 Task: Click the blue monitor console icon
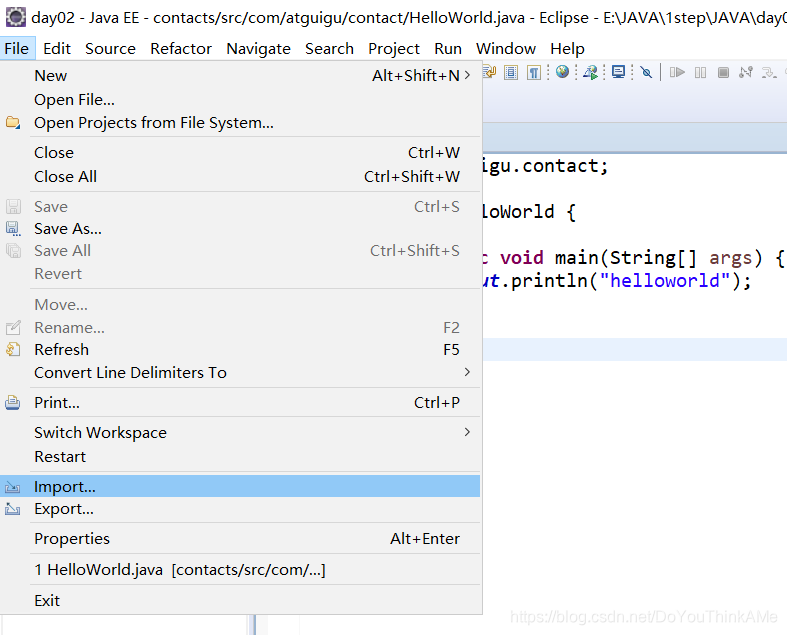coord(618,72)
